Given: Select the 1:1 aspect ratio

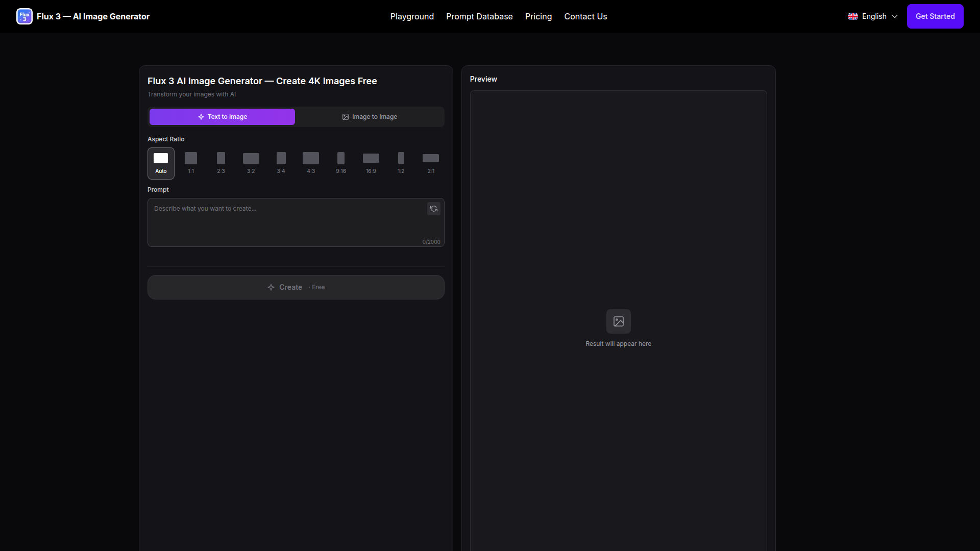Looking at the screenshot, I should (191, 163).
